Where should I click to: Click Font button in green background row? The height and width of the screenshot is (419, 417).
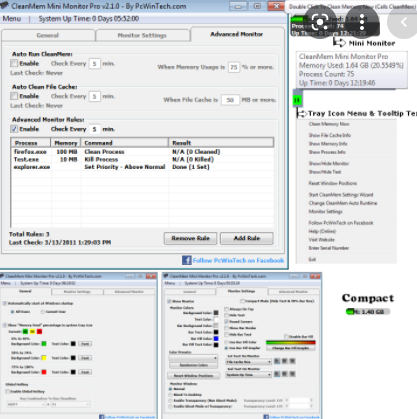(x=85, y=344)
